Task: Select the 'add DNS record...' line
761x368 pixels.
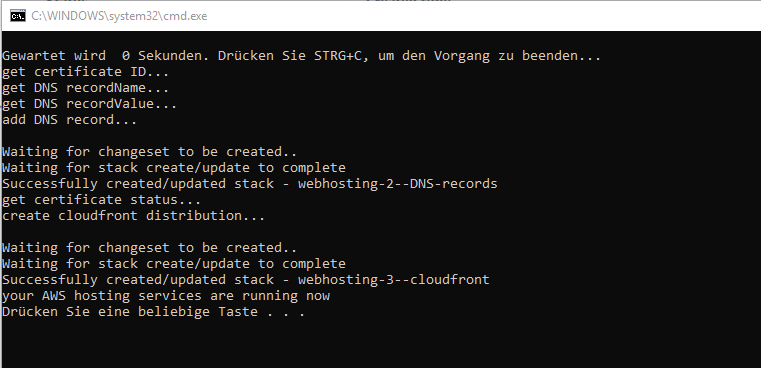Action: click(70, 120)
